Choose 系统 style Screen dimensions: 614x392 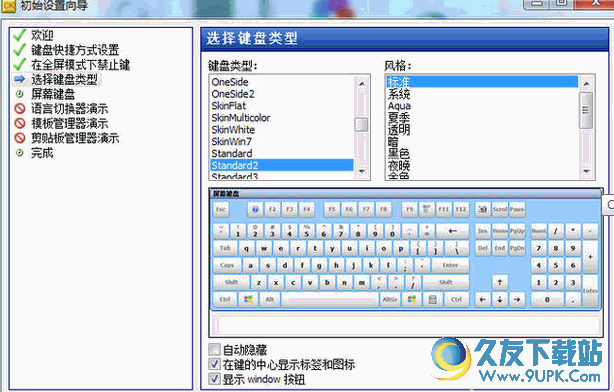pyautogui.click(x=482, y=94)
